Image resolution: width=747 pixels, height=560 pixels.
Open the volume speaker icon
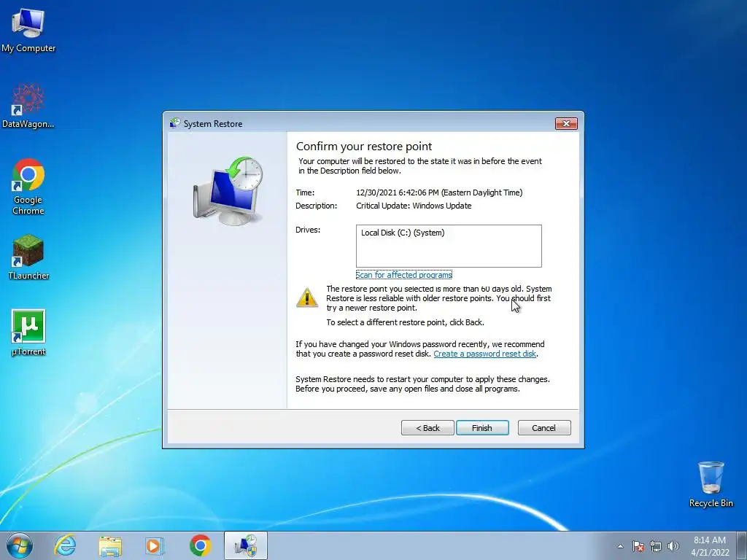tap(673, 546)
